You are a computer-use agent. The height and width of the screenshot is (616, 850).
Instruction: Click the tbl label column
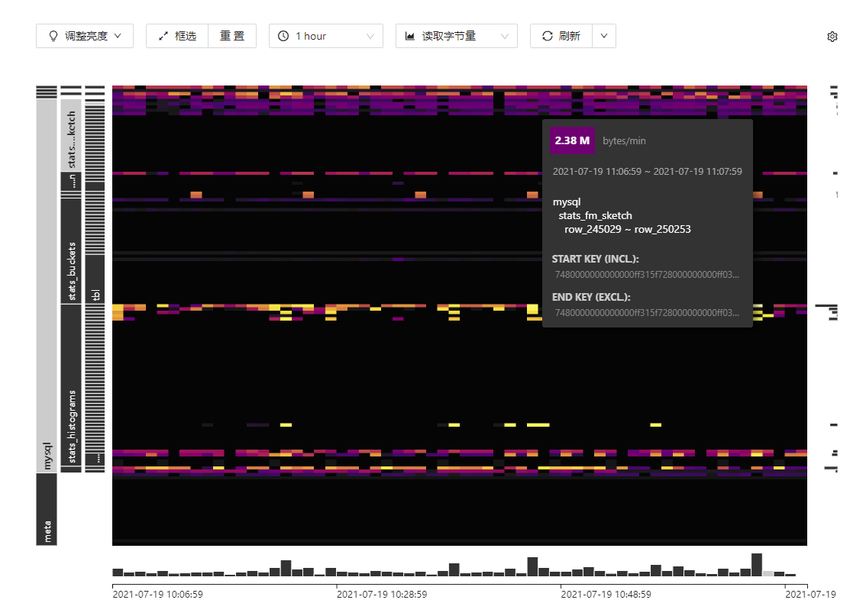pos(95,295)
